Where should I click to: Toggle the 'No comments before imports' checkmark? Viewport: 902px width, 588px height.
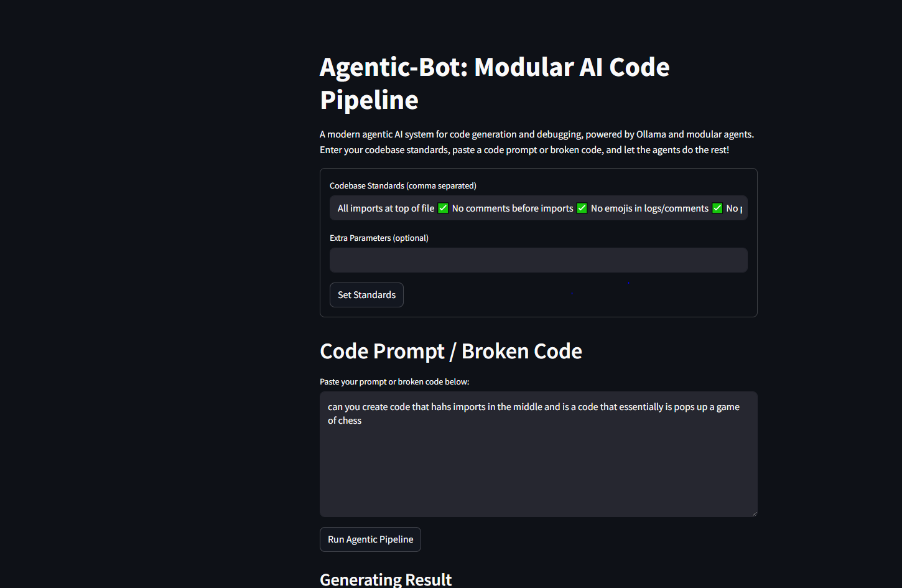[582, 208]
